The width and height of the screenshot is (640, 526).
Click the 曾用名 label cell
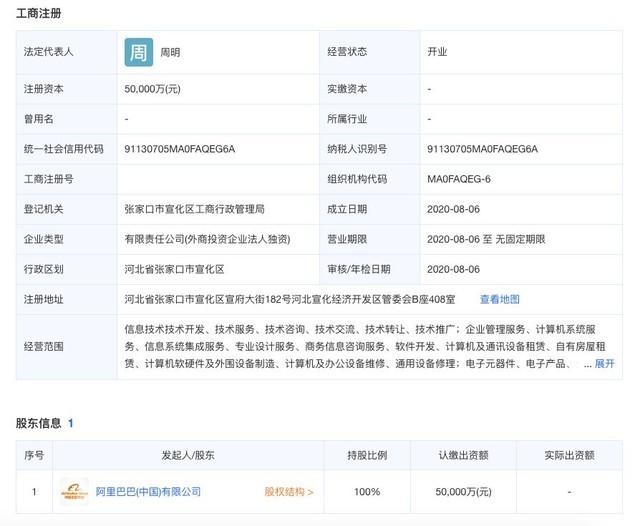point(66,119)
